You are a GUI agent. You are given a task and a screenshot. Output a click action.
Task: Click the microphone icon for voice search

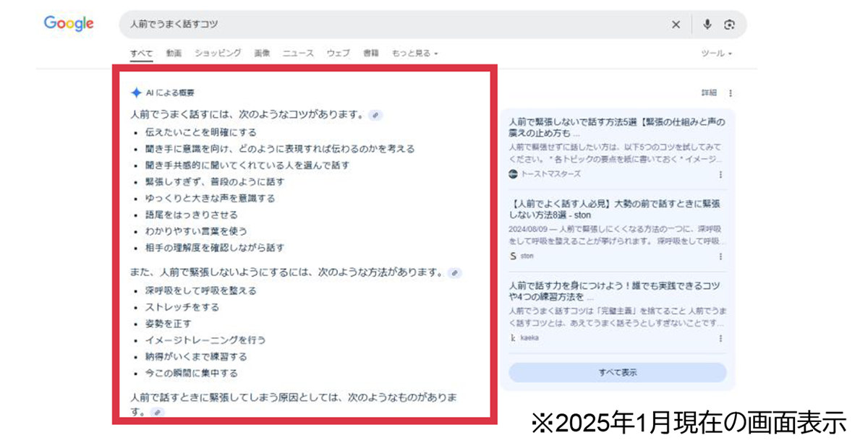point(707,24)
